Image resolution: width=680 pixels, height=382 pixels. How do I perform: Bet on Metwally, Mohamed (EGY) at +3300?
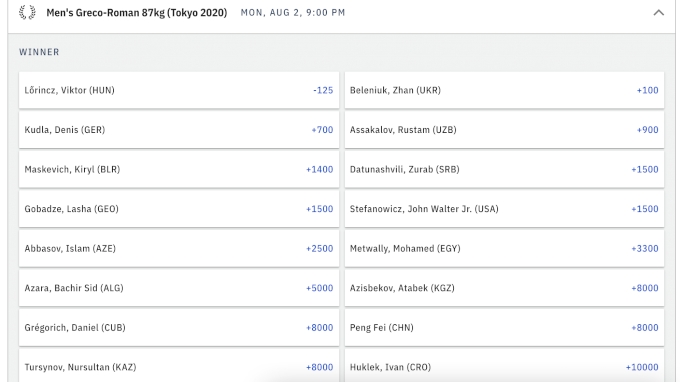point(504,248)
